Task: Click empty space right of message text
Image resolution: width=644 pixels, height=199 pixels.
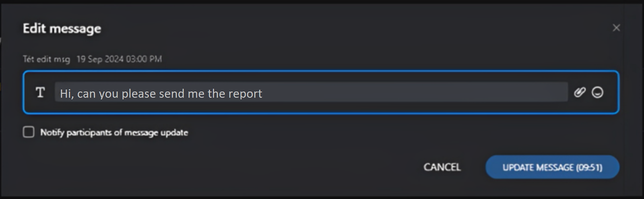Action: 415,93
